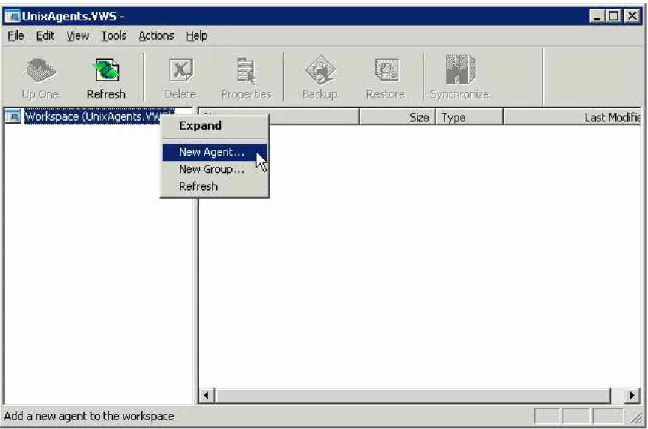Open Properties from the toolbar
The height and width of the screenshot is (429, 648).
click(x=246, y=78)
